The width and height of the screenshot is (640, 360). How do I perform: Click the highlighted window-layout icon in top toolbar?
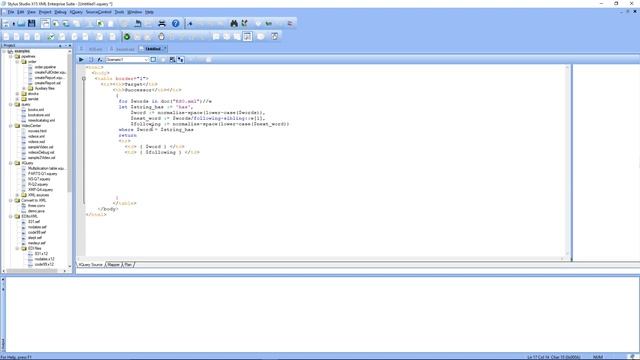[45, 24]
